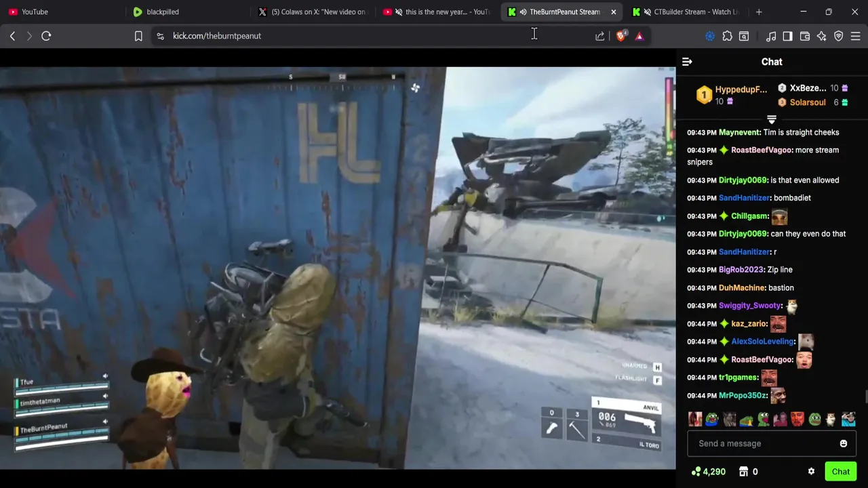Bookmark this page with the bookmark icon
Viewport: 868px width, 488px height.
pos(138,36)
